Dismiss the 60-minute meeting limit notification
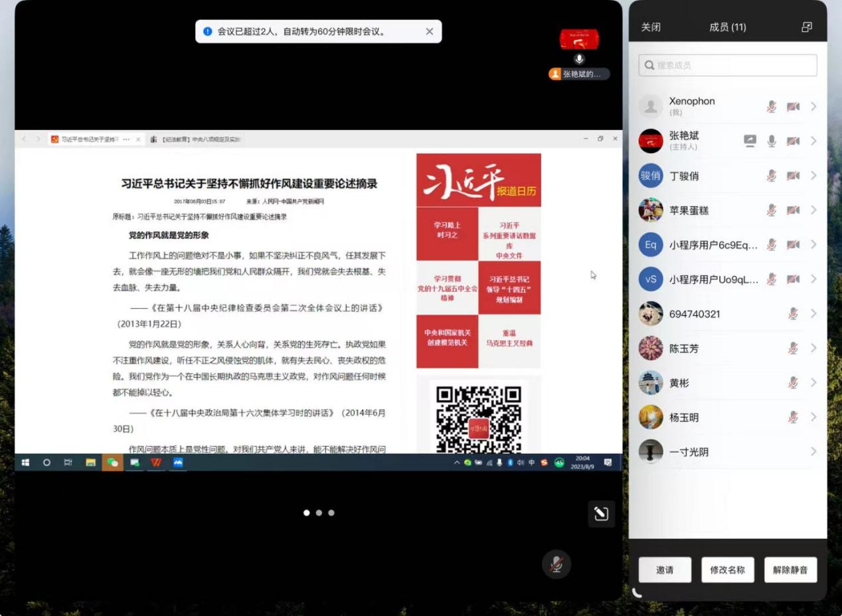The width and height of the screenshot is (842, 616). pos(430,31)
